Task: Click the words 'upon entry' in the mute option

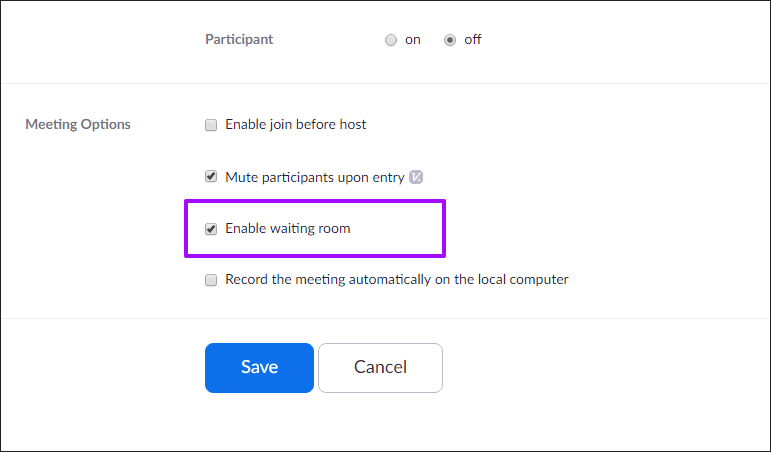Action: (372, 177)
